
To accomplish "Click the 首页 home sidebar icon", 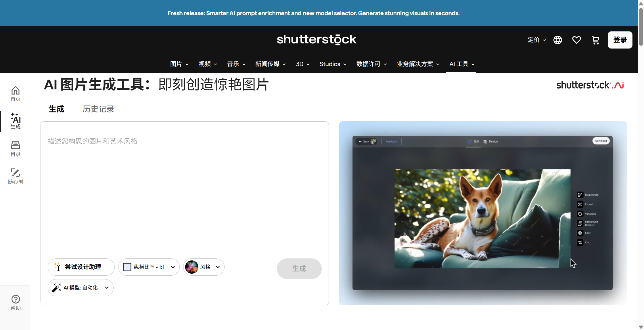I will pos(16,94).
